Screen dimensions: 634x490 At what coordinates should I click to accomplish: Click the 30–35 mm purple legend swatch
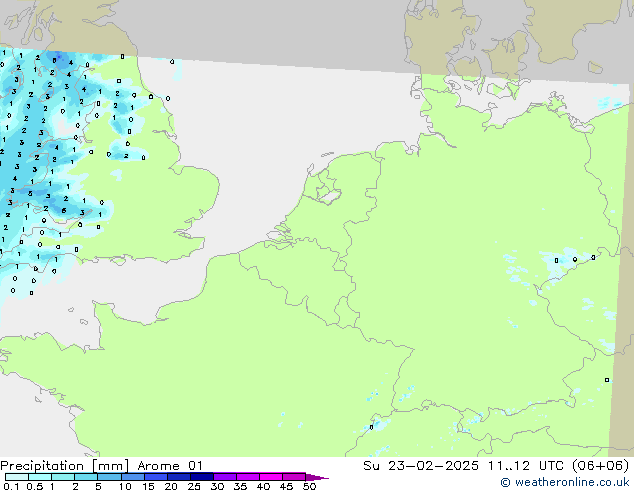coord(225,477)
